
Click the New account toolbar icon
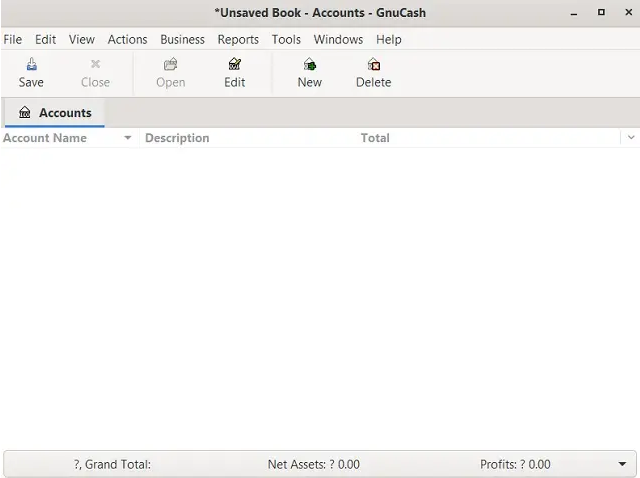309,64
